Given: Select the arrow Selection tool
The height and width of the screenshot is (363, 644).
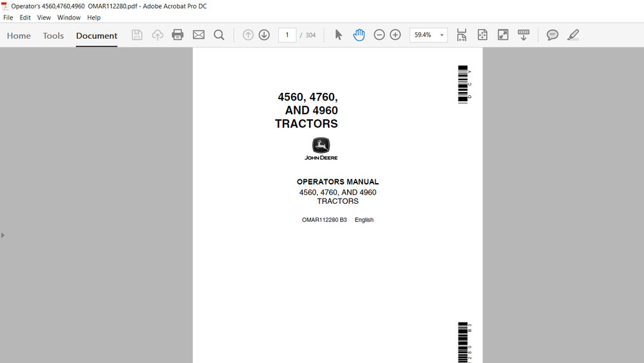Looking at the screenshot, I should click(338, 35).
